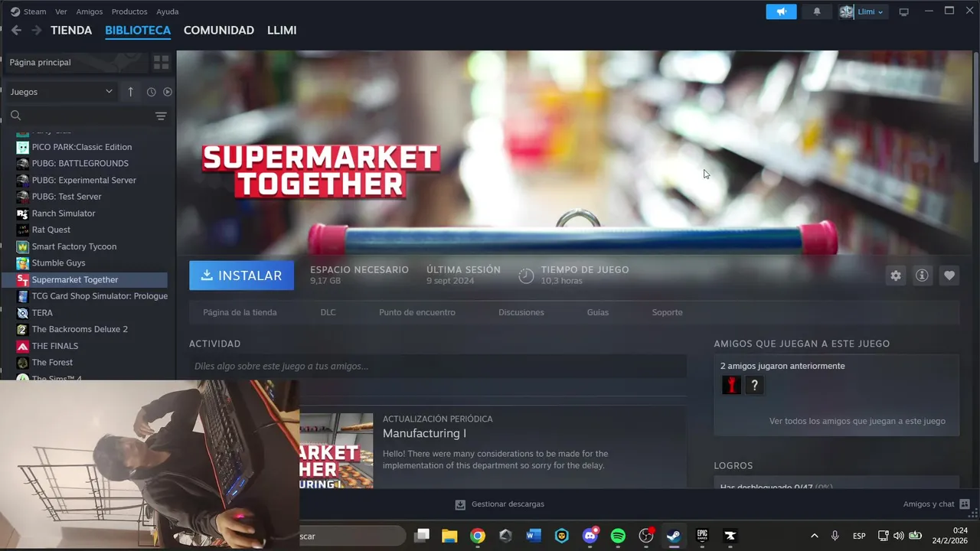This screenshot has height=551, width=980.
Task: Click Ver todos los amigos link
Action: coord(857,421)
